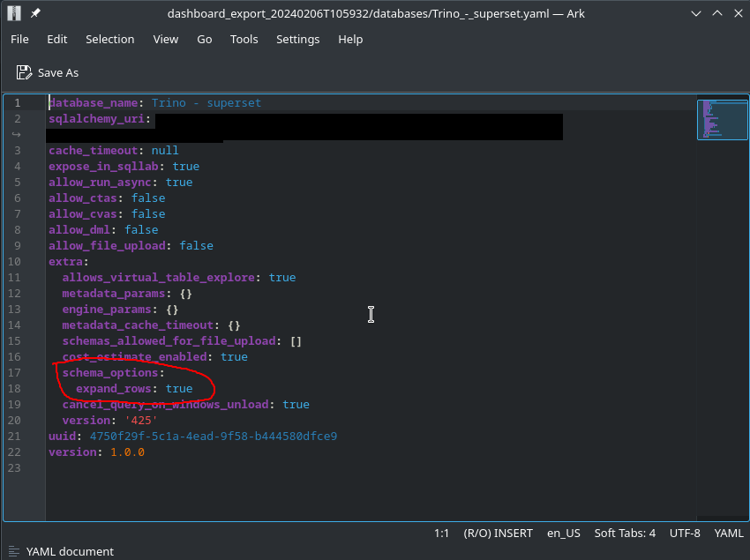Screen dimensions: 750x560
Task: Open the File menu
Action: click(x=19, y=39)
